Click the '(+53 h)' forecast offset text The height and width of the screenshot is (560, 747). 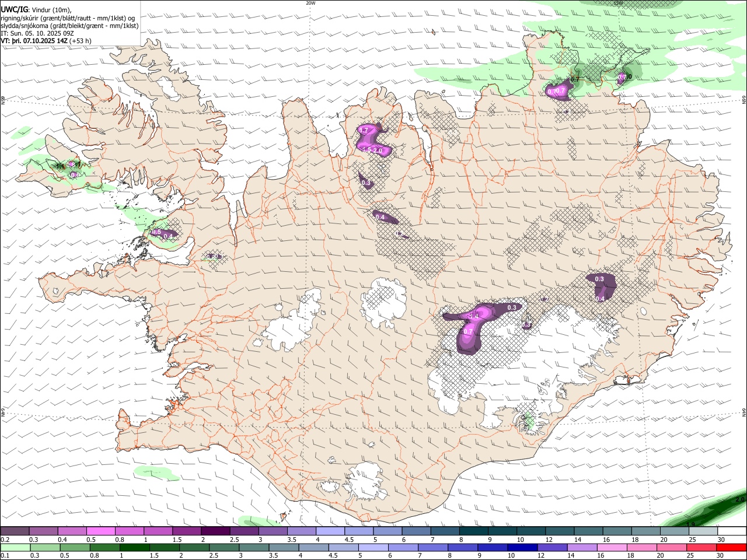80,41
